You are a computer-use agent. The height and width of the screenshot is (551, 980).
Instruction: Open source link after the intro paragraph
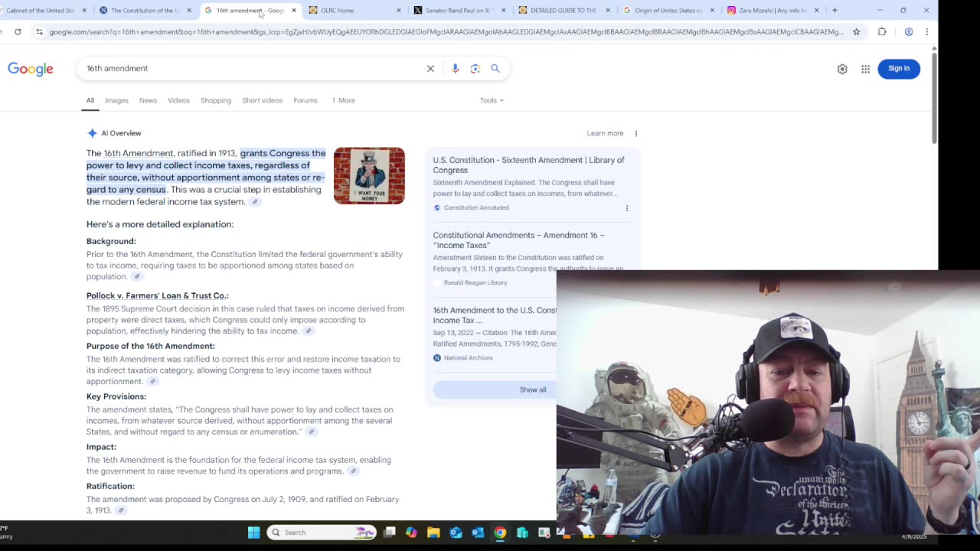coord(255,202)
